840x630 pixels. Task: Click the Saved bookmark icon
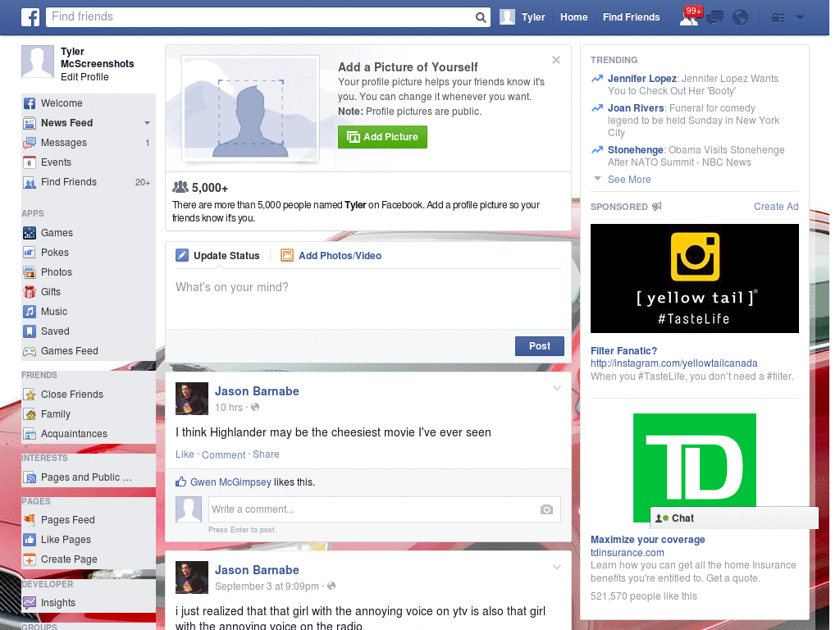[x=30, y=331]
